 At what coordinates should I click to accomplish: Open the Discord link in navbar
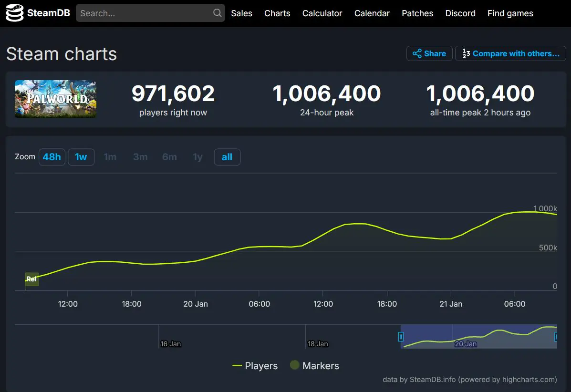(x=460, y=13)
